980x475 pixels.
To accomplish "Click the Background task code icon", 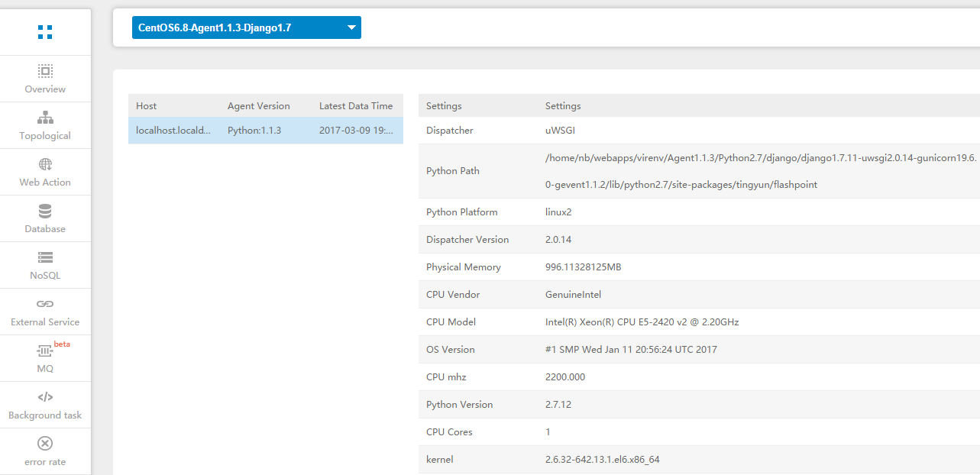I will pyautogui.click(x=45, y=397).
